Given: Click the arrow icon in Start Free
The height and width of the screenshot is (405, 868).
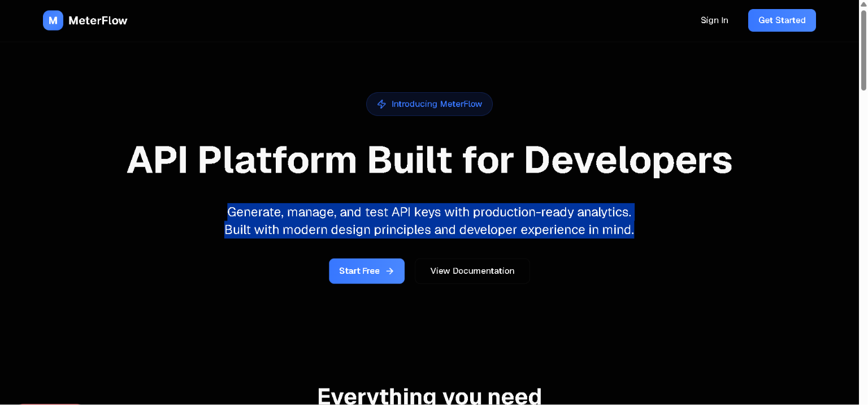Looking at the screenshot, I should pos(390,271).
